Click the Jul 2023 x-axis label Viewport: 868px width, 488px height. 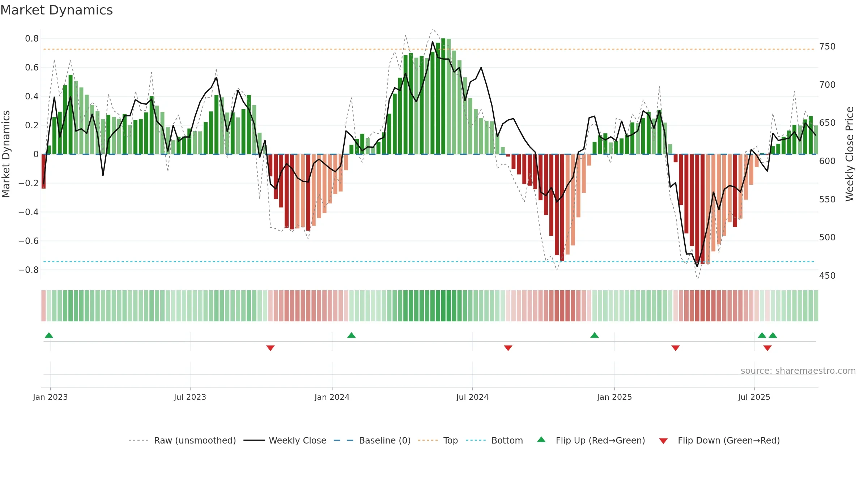click(x=190, y=397)
